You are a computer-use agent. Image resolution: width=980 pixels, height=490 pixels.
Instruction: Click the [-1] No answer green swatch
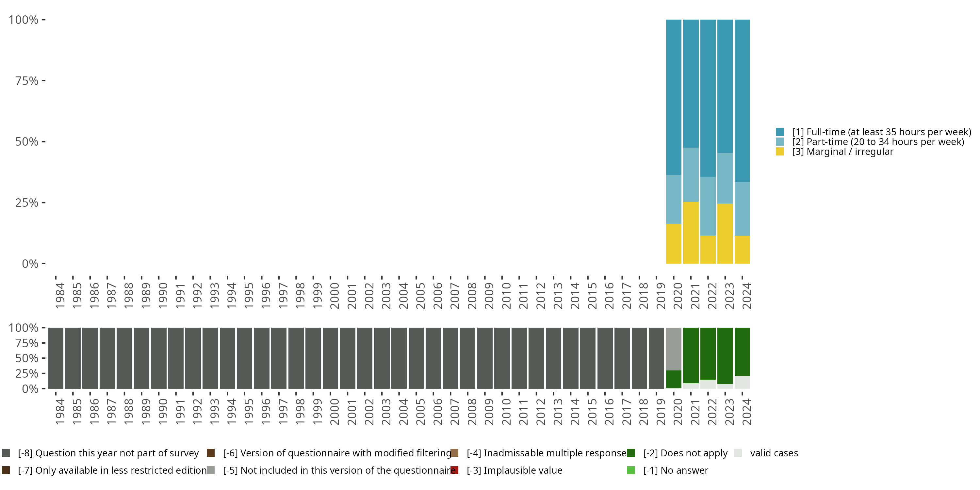point(631,470)
